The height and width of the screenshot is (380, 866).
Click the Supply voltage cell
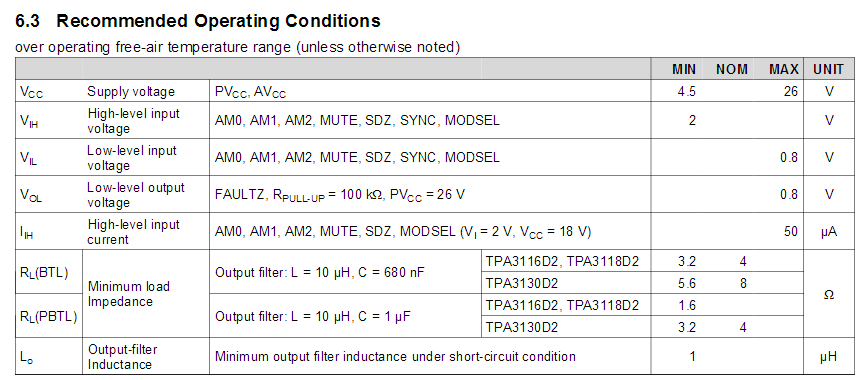click(131, 92)
